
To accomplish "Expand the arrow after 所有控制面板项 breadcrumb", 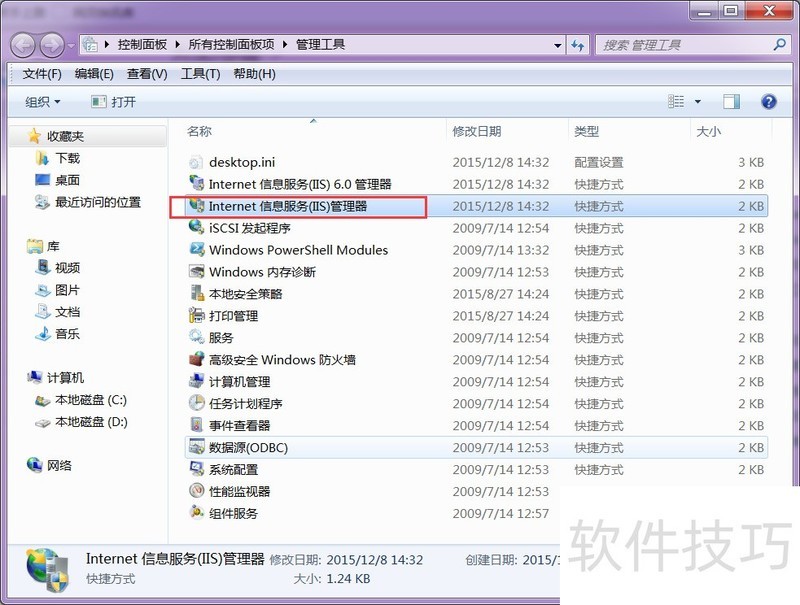I will tap(285, 45).
